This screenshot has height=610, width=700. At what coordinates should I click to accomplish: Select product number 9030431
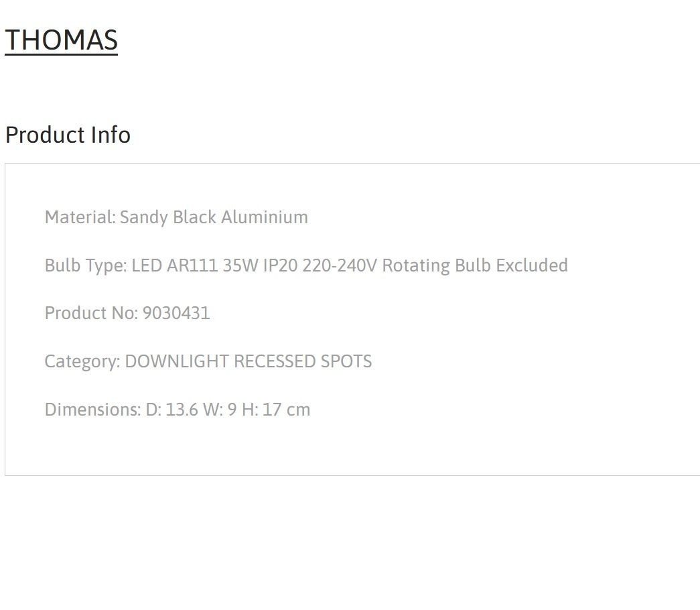click(176, 313)
